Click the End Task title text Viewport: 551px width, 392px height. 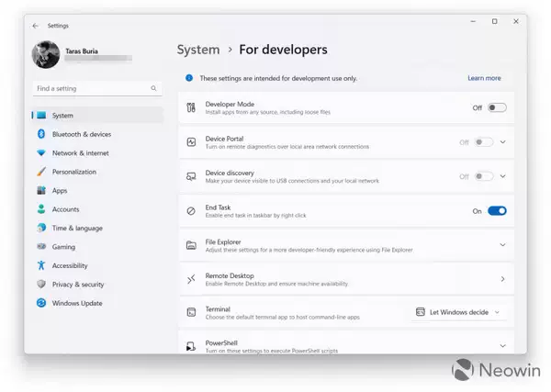218,207
